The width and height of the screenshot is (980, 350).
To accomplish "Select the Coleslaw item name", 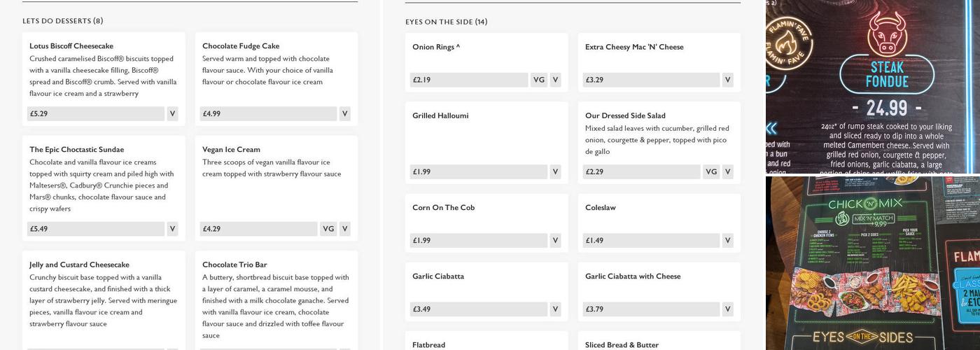I will point(601,207).
